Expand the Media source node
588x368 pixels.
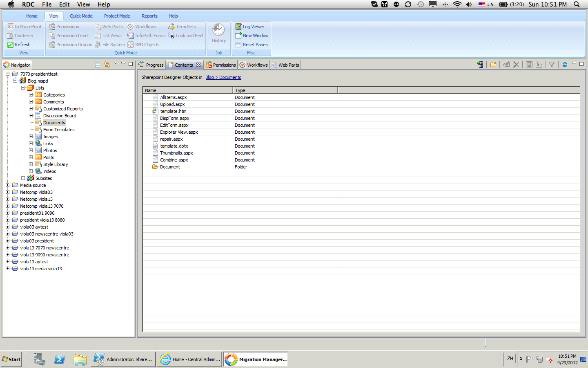click(x=7, y=185)
